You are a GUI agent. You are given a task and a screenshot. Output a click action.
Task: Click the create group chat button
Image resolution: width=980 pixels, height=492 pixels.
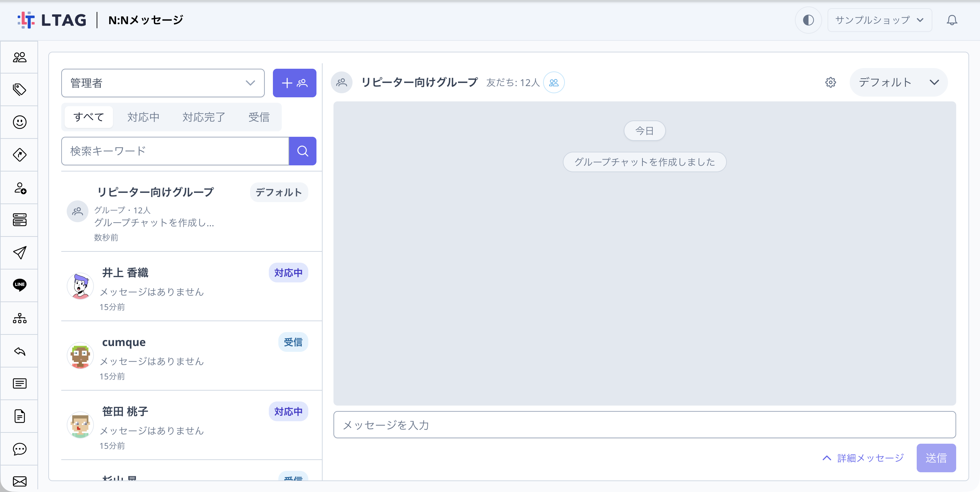[x=294, y=83]
